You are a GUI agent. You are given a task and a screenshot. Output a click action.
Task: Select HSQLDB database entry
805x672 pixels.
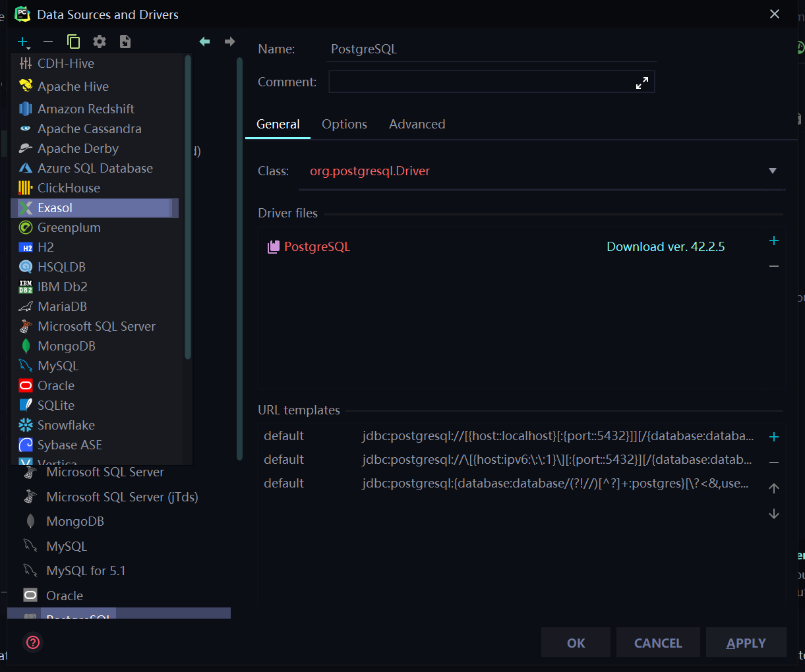pos(95,267)
